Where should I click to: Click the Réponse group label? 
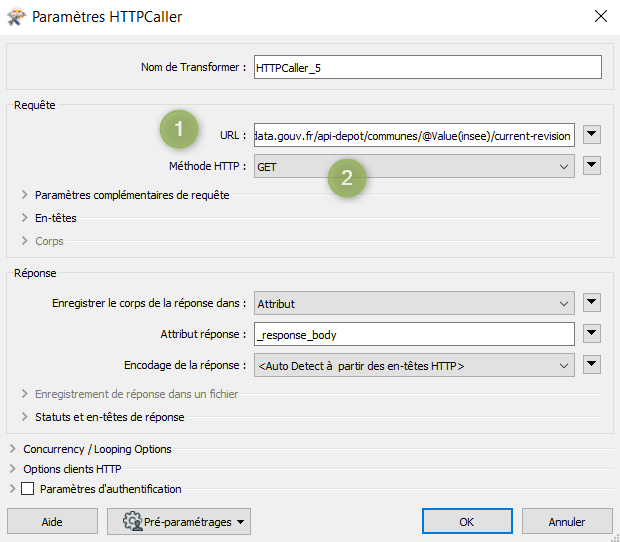(35, 273)
